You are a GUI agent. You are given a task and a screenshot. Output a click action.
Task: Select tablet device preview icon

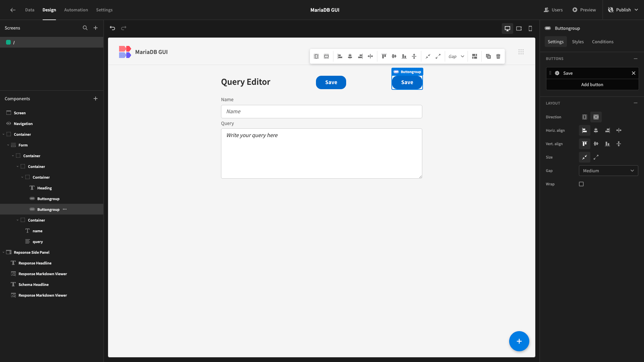[x=519, y=28]
